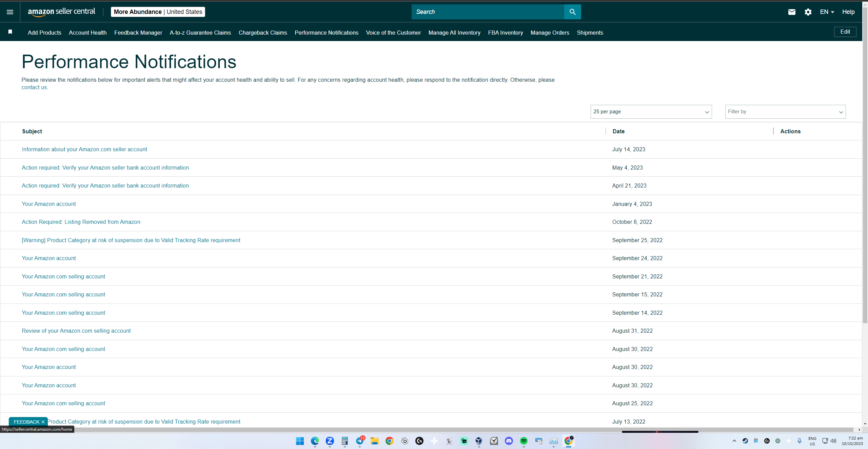
Task: Navigate to A-to-z Guarantee Claims
Action: tap(200, 33)
